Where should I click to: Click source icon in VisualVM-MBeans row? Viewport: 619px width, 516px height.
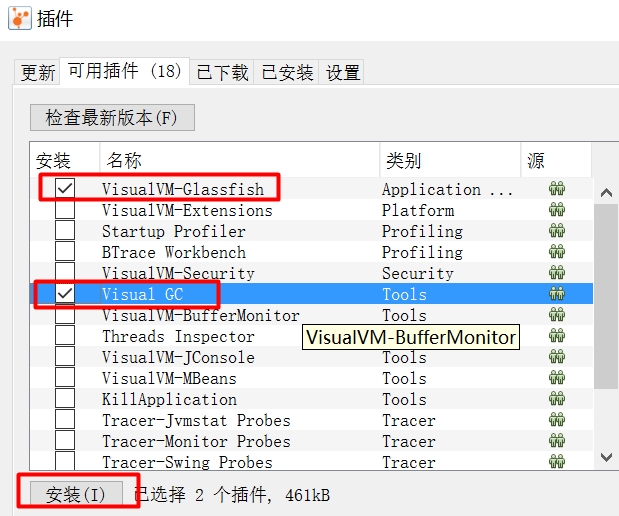(x=557, y=378)
